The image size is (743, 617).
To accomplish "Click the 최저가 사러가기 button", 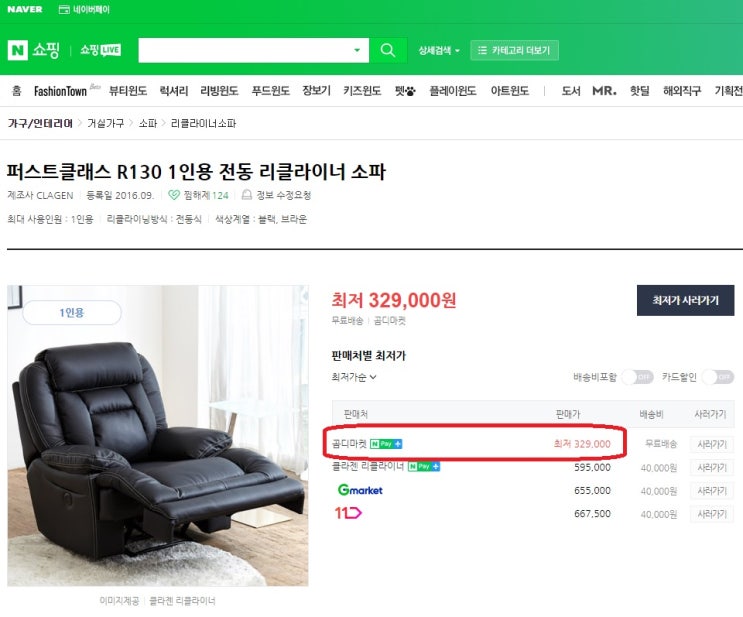I will (685, 300).
